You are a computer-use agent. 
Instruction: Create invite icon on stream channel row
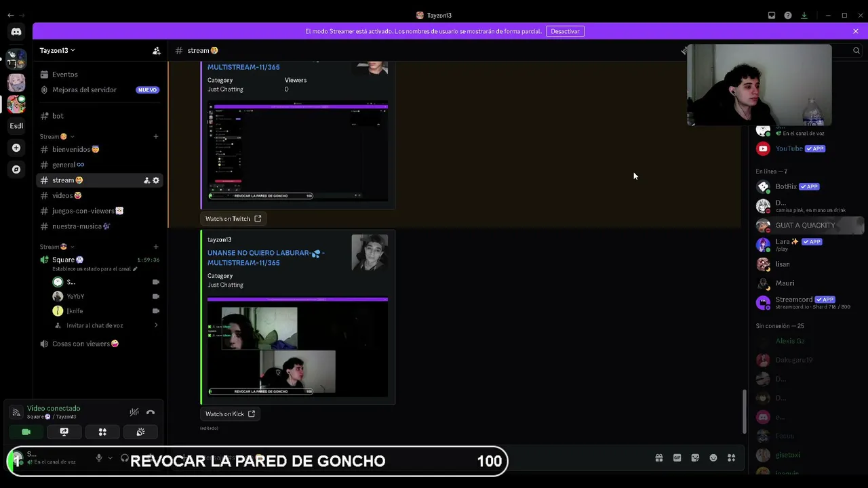point(146,180)
